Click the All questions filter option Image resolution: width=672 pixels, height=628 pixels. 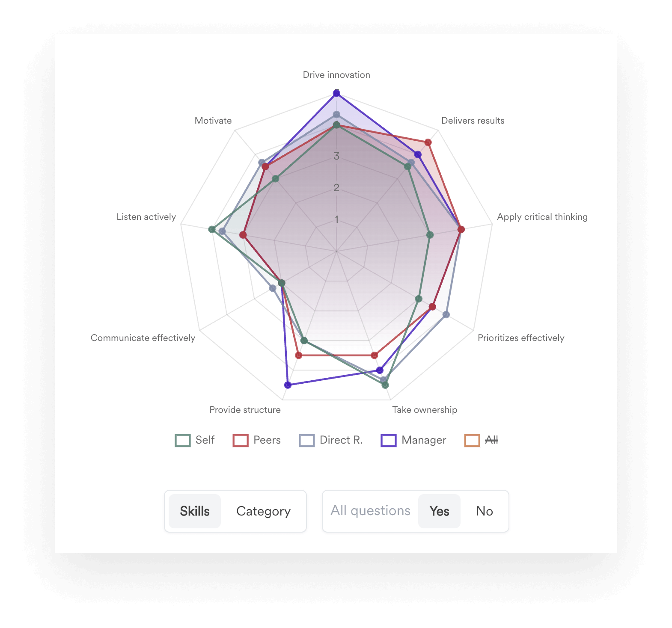click(370, 511)
